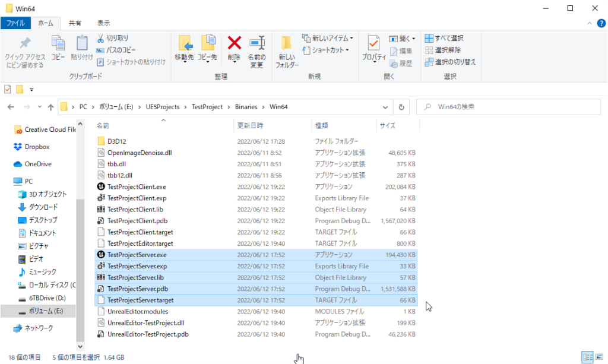The width and height of the screenshot is (608, 364).
Task: Switch to the View (表示) tab
Action: click(103, 23)
